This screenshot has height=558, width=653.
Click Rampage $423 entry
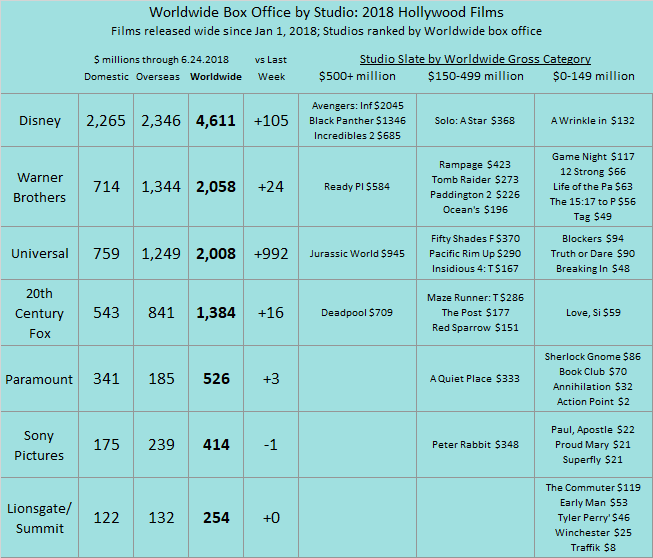click(475, 164)
